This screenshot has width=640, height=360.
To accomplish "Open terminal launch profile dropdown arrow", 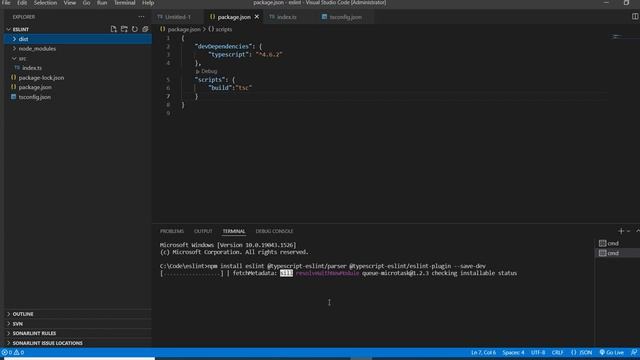I will pos(629,231).
